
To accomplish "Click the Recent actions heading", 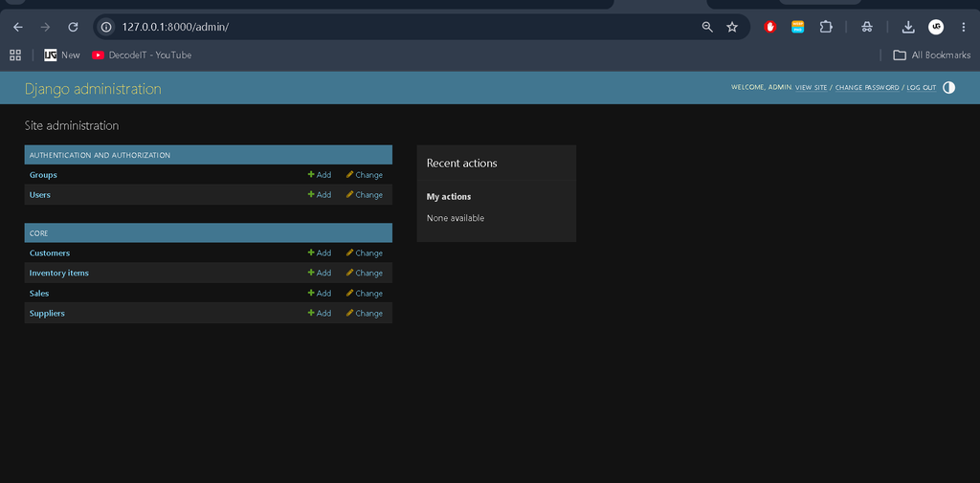I will [x=462, y=164].
